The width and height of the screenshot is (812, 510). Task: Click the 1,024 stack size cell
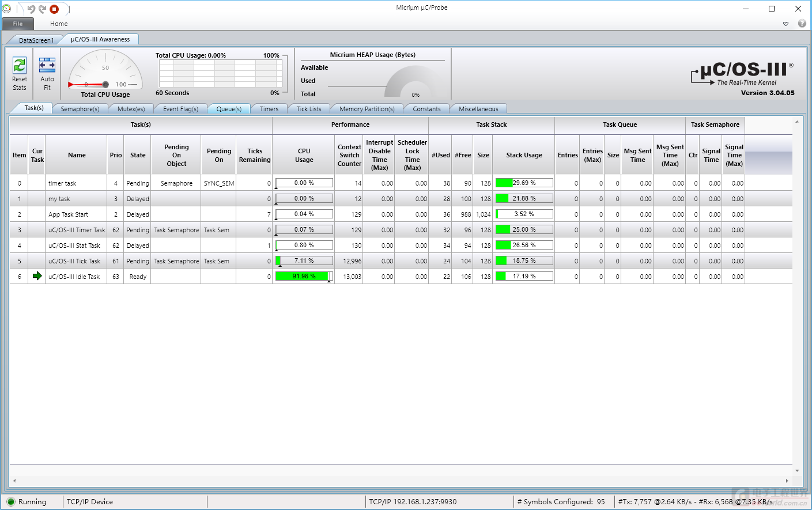(x=483, y=214)
